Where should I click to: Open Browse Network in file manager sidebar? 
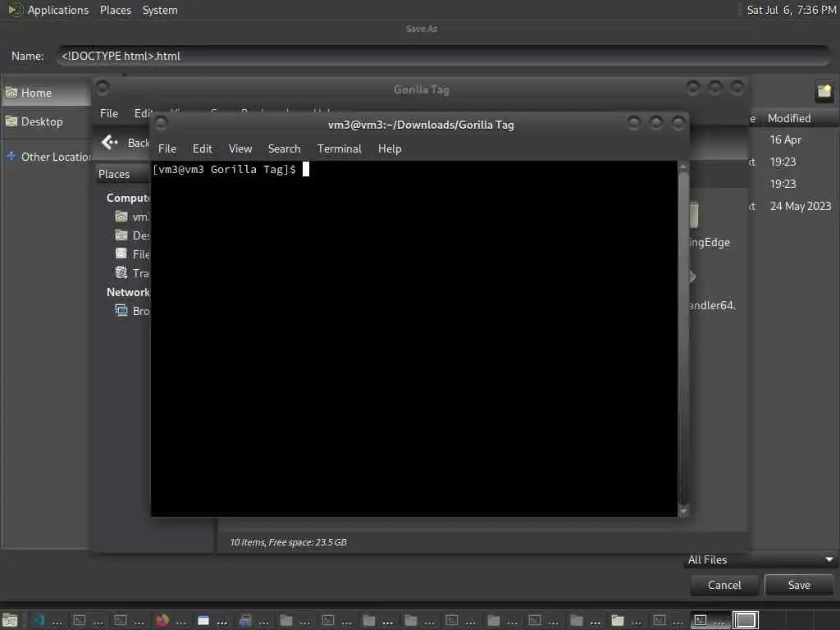[132, 311]
